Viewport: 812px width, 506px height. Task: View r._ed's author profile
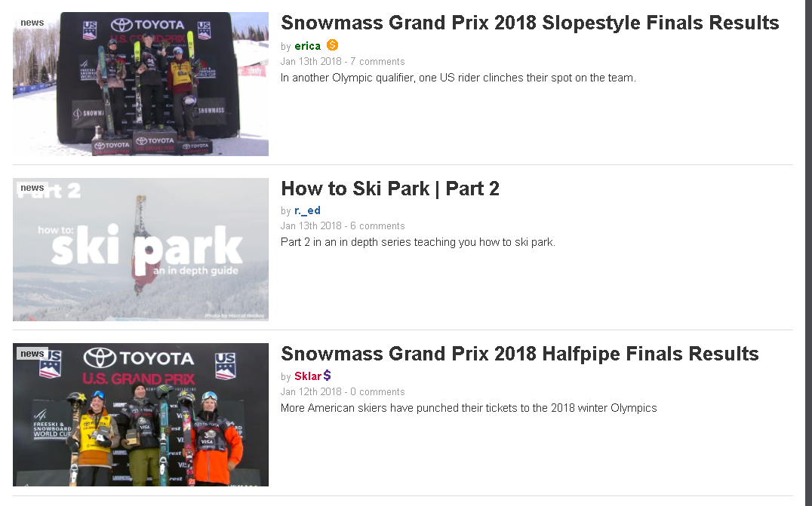pyautogui.click(x=308, y=210)
